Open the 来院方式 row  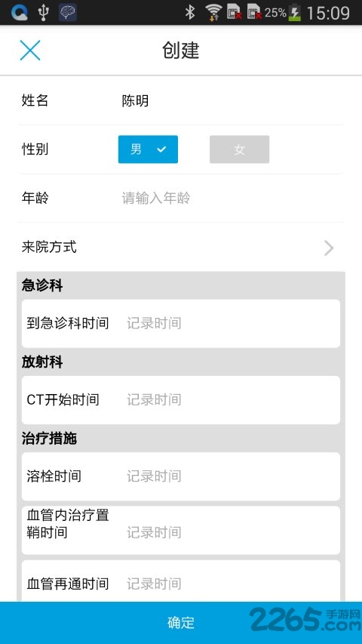point(181,247)
